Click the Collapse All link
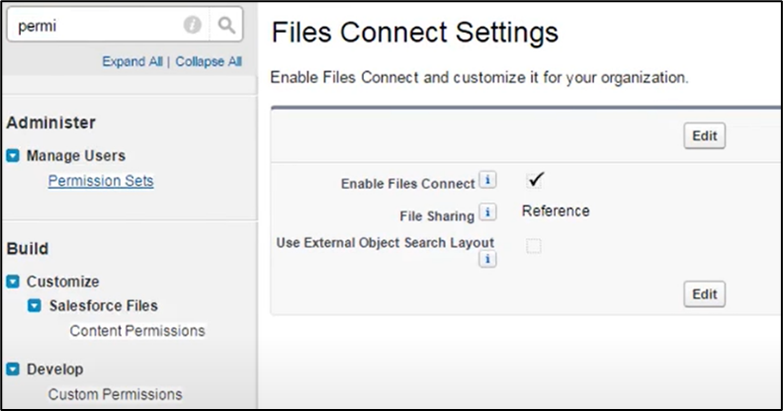Screen dimensions: 783x411 pyautogui.click(x=208, y=61)
